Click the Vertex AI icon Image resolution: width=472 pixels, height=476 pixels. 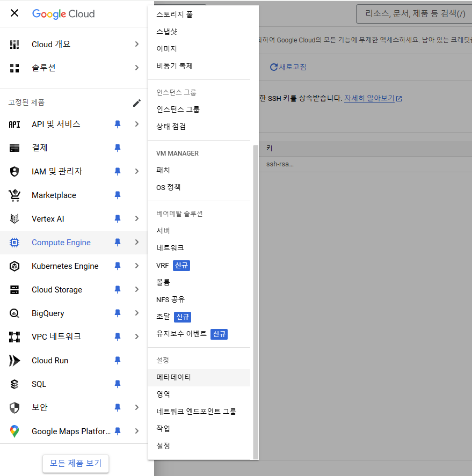click(14, 218)
